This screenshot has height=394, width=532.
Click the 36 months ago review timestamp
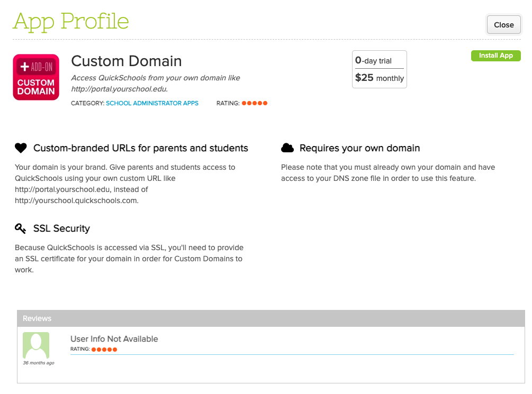(x=39, y=363)
